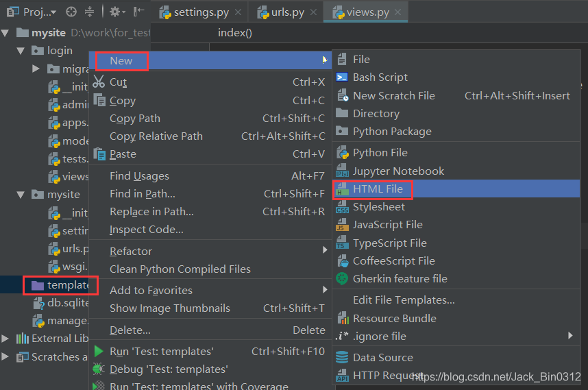Expand External Libraries node
The width and height of the screenshot is (588, 390).
coord(5,339)
